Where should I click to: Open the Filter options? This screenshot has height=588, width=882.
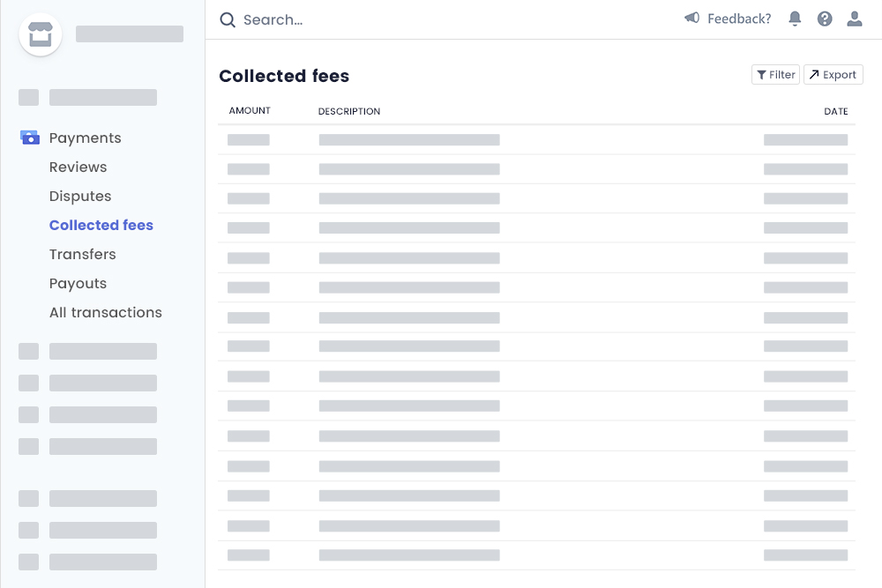tap(774, 74)
